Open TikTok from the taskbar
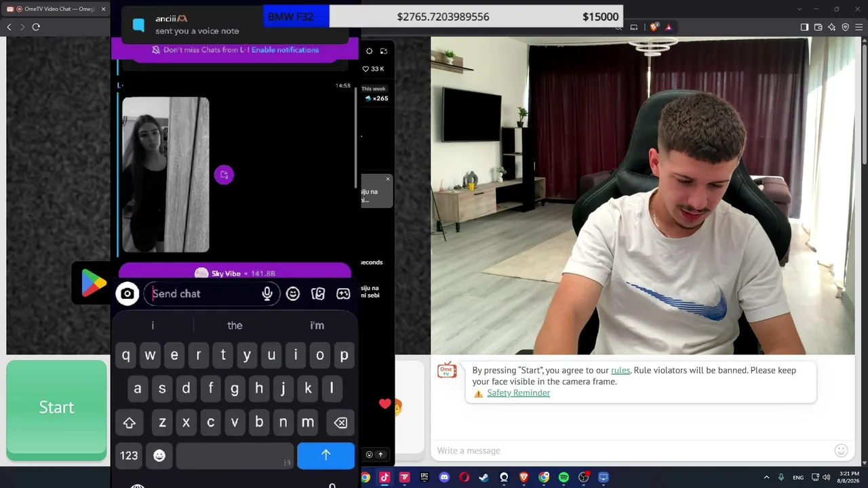 (x=384, y=477)
